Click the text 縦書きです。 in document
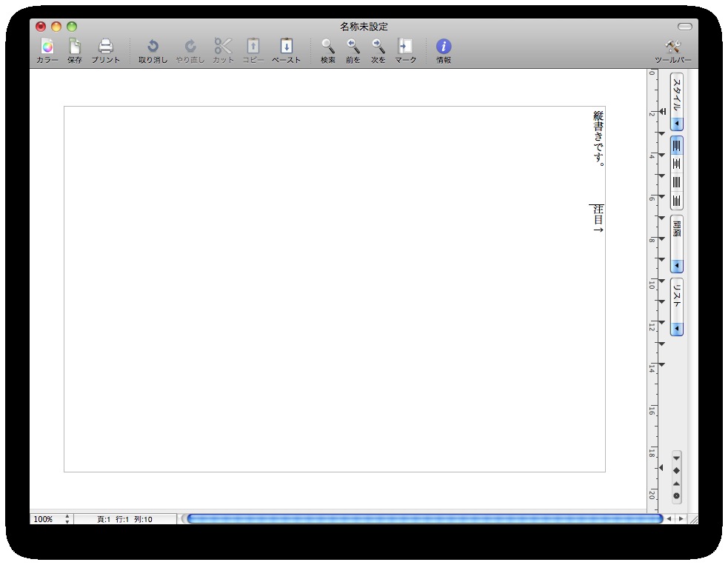The width and height of the screenshot is (728, 565). (598, 138)
